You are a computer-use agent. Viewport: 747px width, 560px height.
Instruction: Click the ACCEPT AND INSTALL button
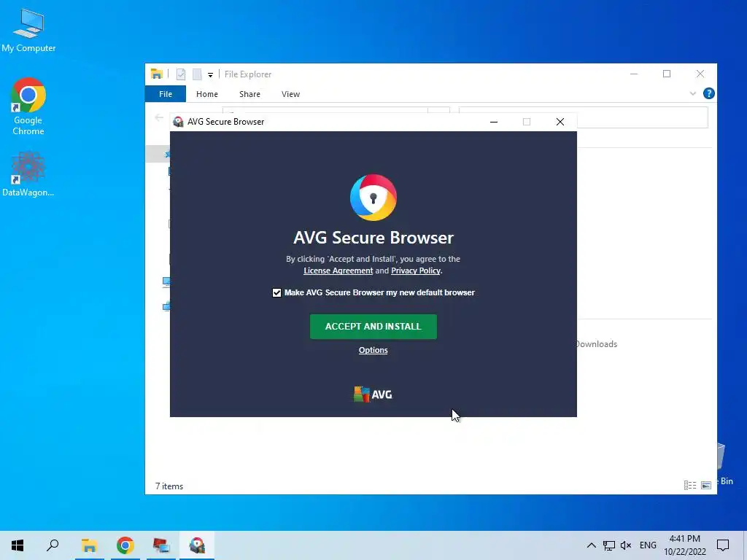click(373, 327)
